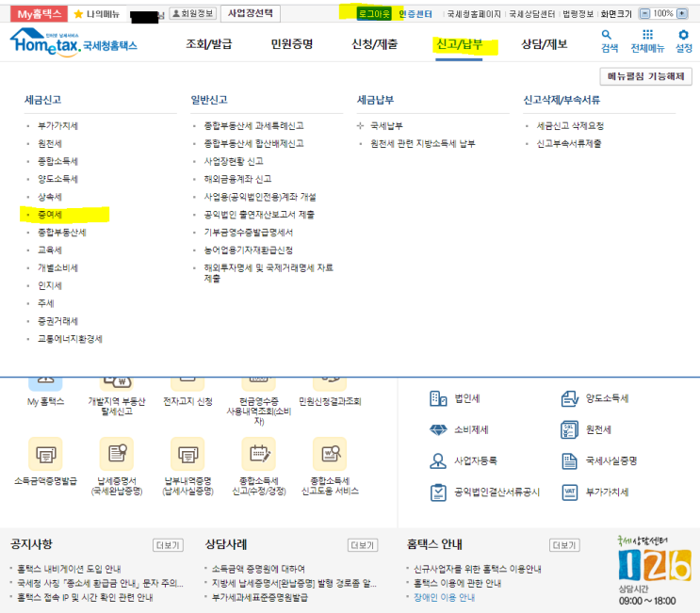700x613 pixels.
Task: Click the 사업자등록 person icon
Action: tap(438, 460)
